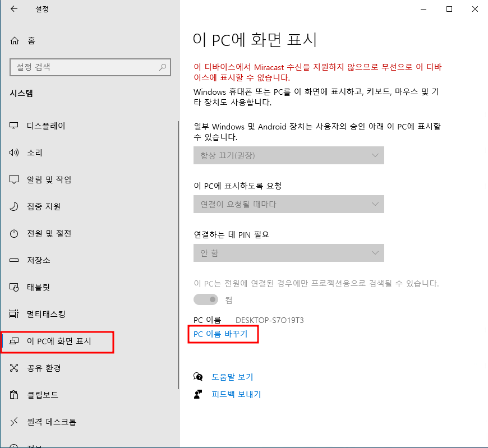Click the Home icon in the sidebar

15,41
